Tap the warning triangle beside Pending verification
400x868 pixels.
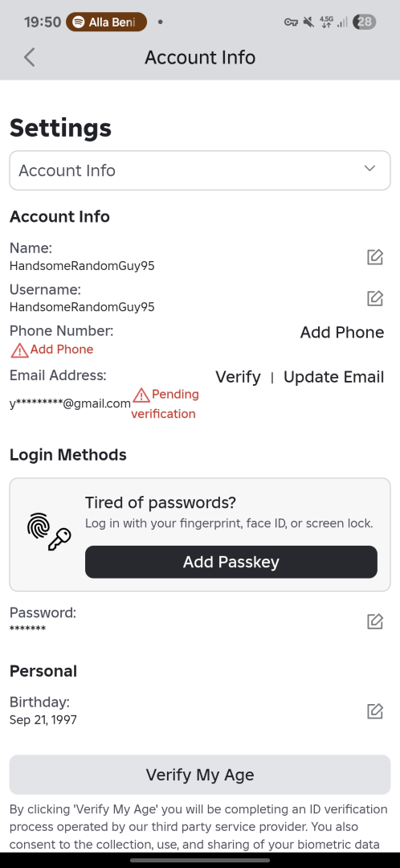click(x=141, y=395)
